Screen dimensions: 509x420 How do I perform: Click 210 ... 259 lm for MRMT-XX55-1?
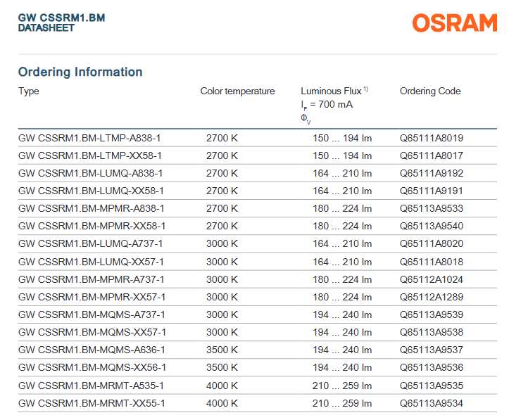pyautogui.click(x=342, y=403)
